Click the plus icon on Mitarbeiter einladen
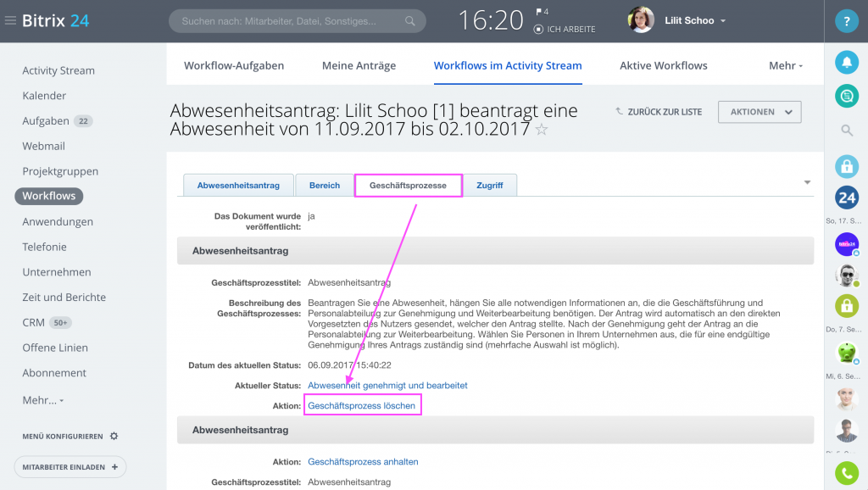 pos(114,467)
